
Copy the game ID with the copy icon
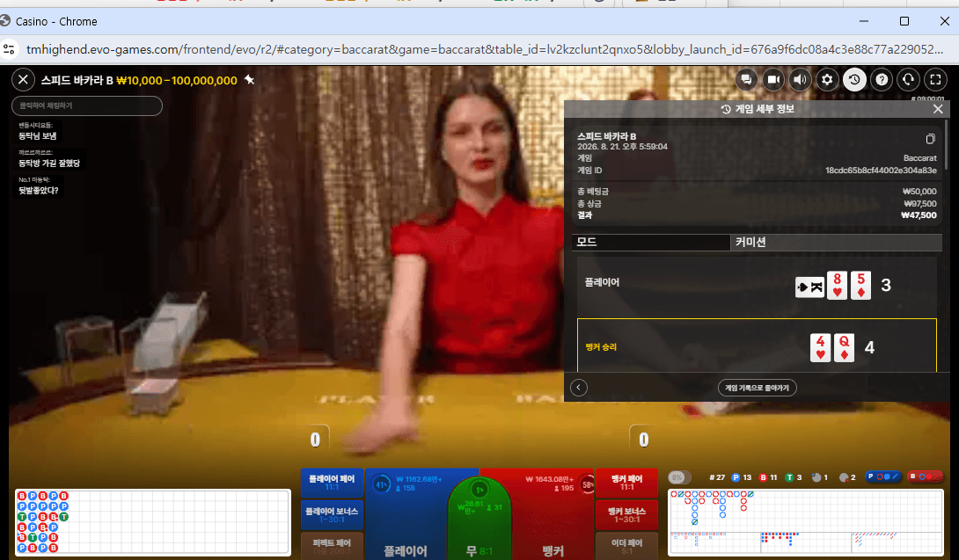(x=930, y=139)
